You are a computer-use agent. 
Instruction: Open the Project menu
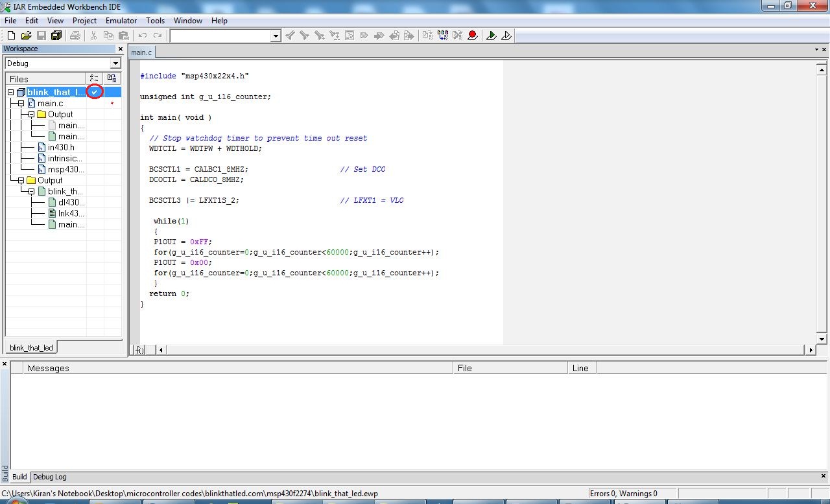point(84,21)
